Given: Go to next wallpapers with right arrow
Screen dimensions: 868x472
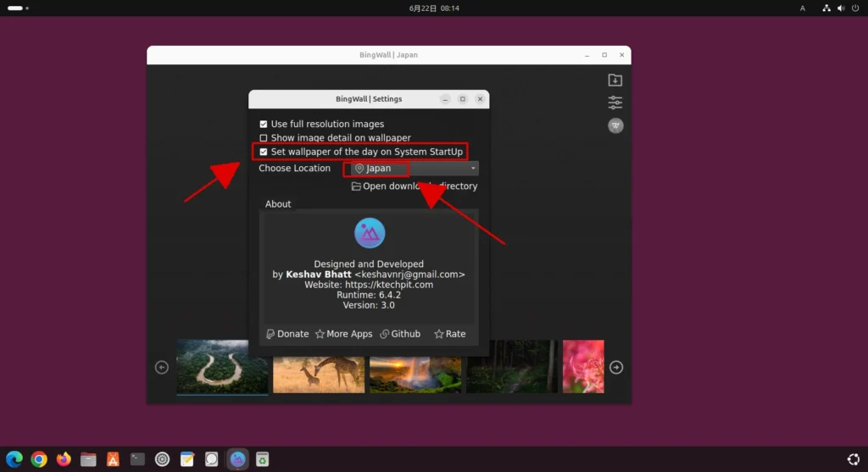Looking at the screenshot, I should pyautogui.click(x=616, y=368).
